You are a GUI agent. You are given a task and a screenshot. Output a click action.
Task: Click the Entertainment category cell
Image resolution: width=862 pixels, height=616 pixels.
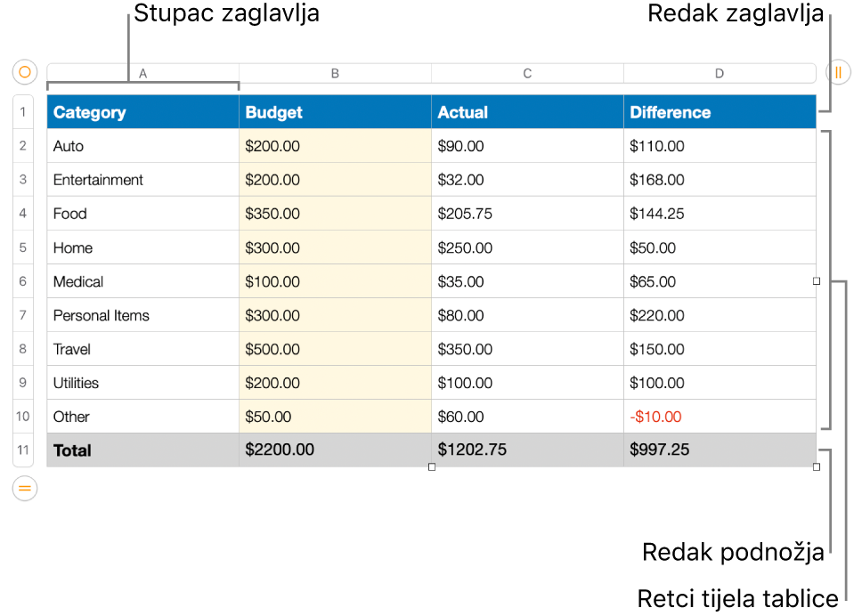click(x=142, y=179)
